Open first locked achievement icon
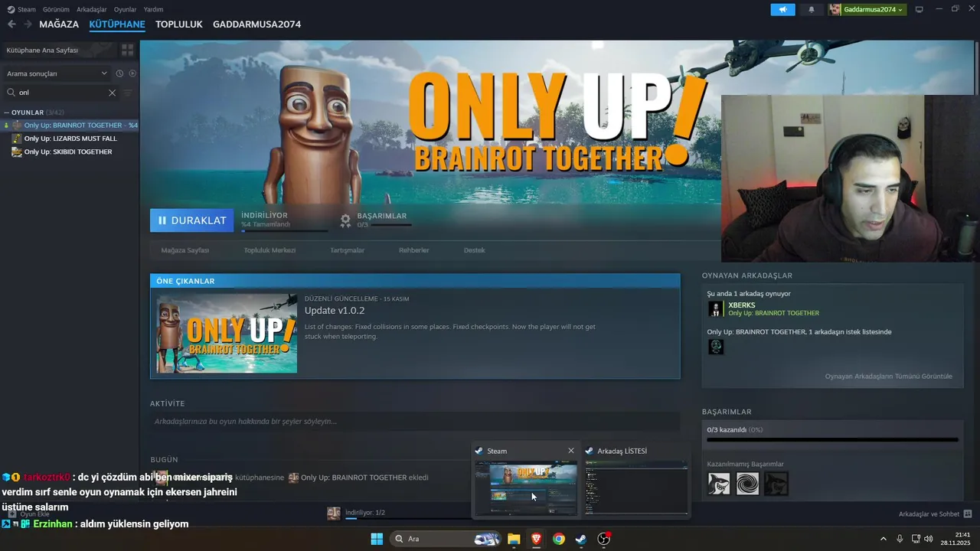This screenshot has height=551, width=980. point(719,484)
